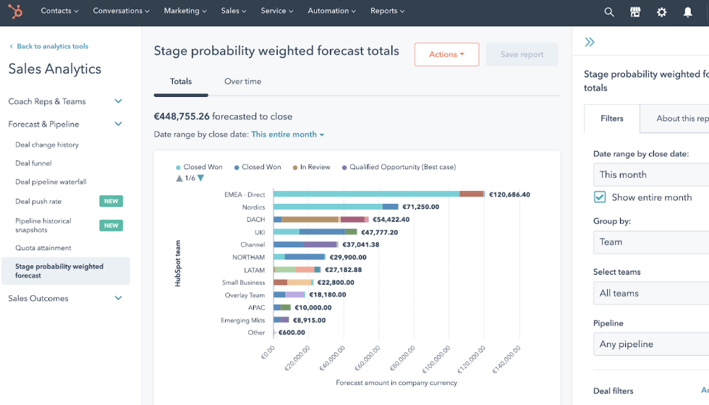Open the Conversations menu
This screenshot has width=709, height=405.
click(x=121, y=11)
